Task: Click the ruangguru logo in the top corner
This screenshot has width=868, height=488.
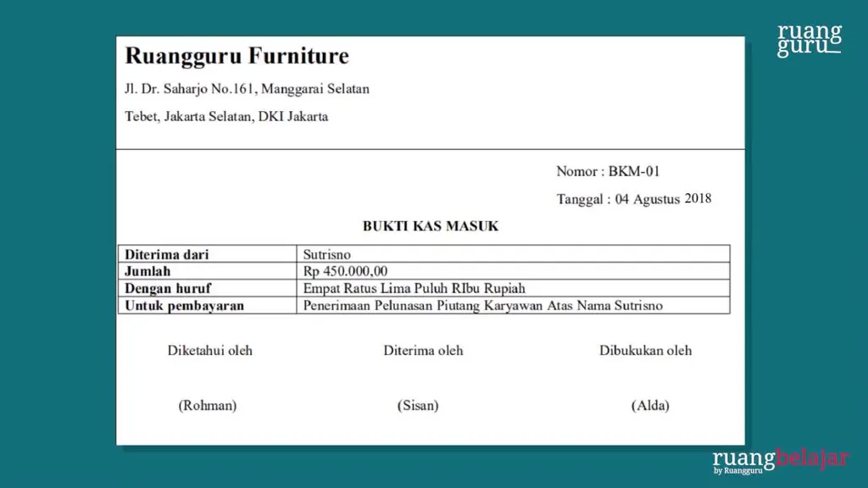Action: (x=810, y=40)
